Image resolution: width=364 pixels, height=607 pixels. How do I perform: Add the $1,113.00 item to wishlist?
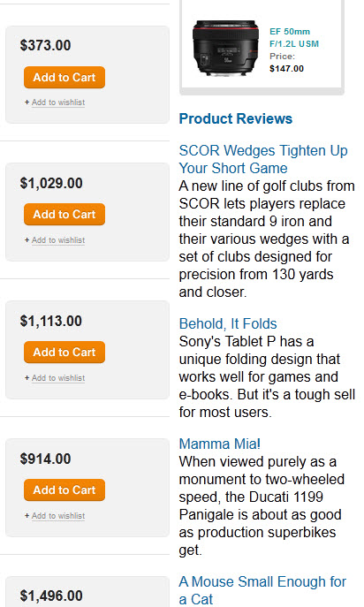[58, 378]
